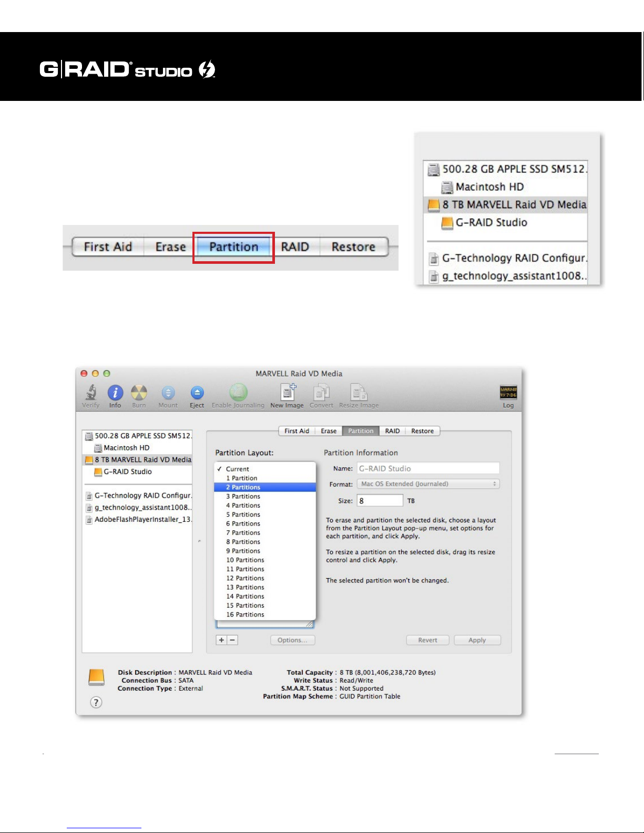Switch to the Erase tab in window
644x833 pixels.
[x=329, y=431]
